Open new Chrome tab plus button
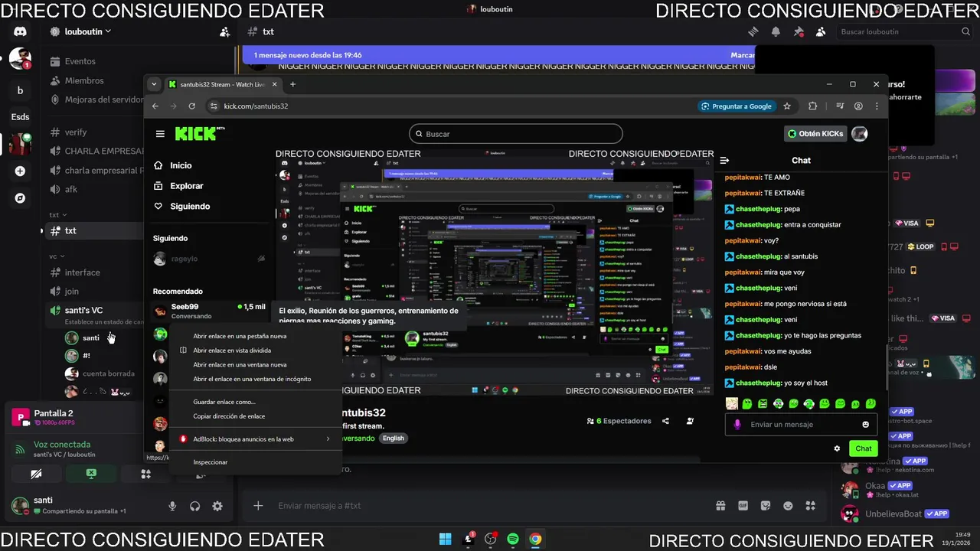The height and width of the screenshot is (551, 980). point(292,84)
